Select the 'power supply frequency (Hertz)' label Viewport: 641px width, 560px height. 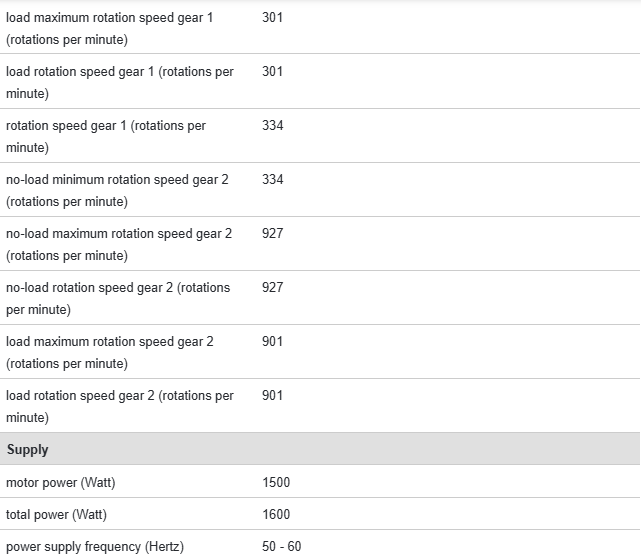(95, 547)
